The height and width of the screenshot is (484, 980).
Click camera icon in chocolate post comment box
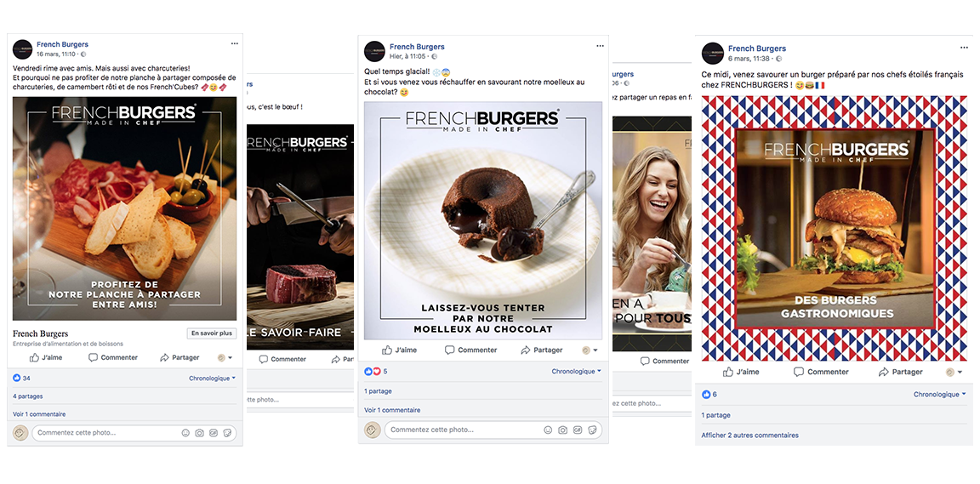pos(562,430)
